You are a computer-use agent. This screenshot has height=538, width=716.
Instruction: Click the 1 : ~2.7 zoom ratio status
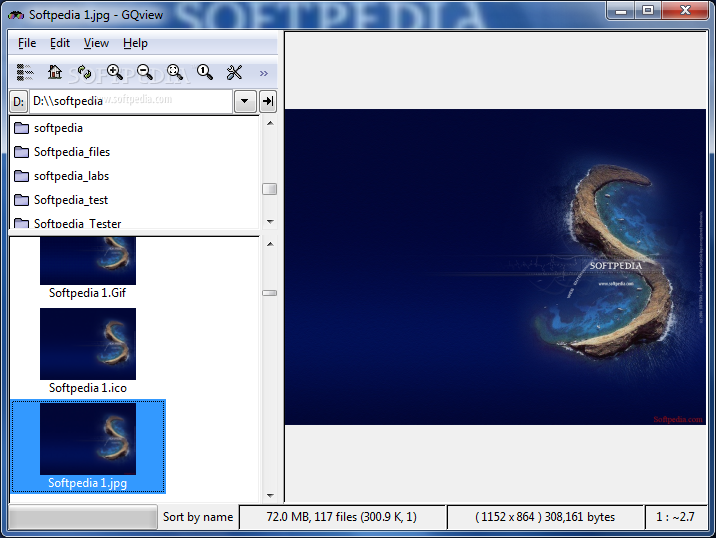675,517
